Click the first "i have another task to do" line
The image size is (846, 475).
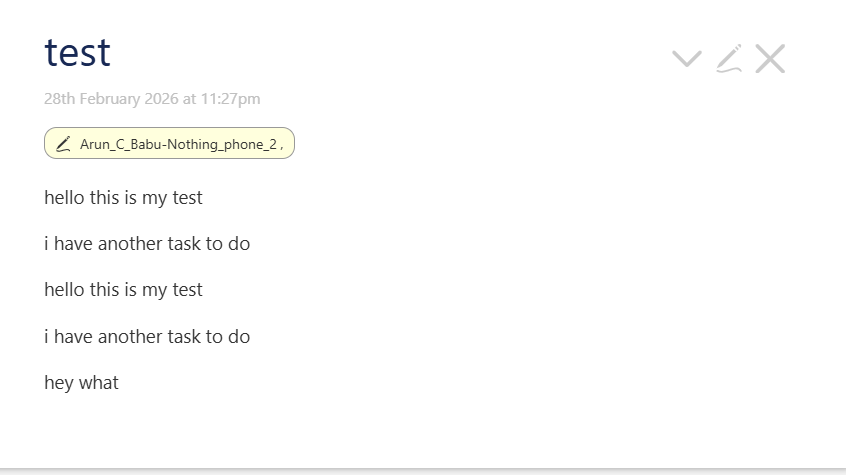[x=147, y=244]
